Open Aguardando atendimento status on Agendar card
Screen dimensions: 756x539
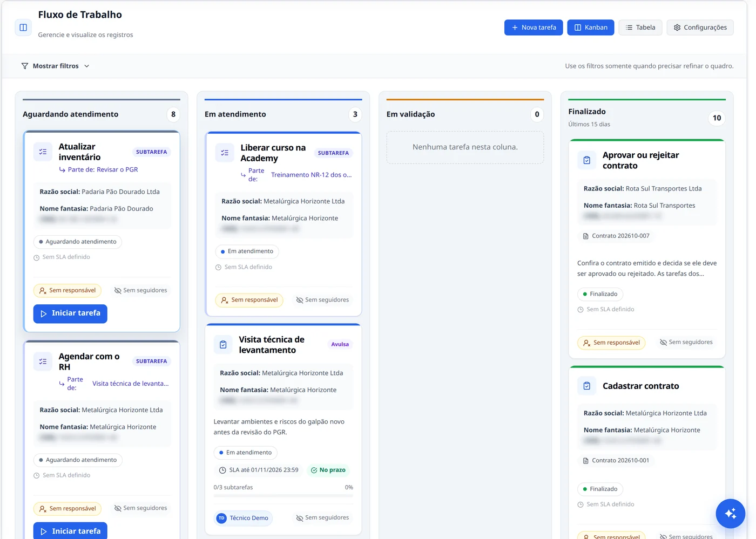click(78, 460)
